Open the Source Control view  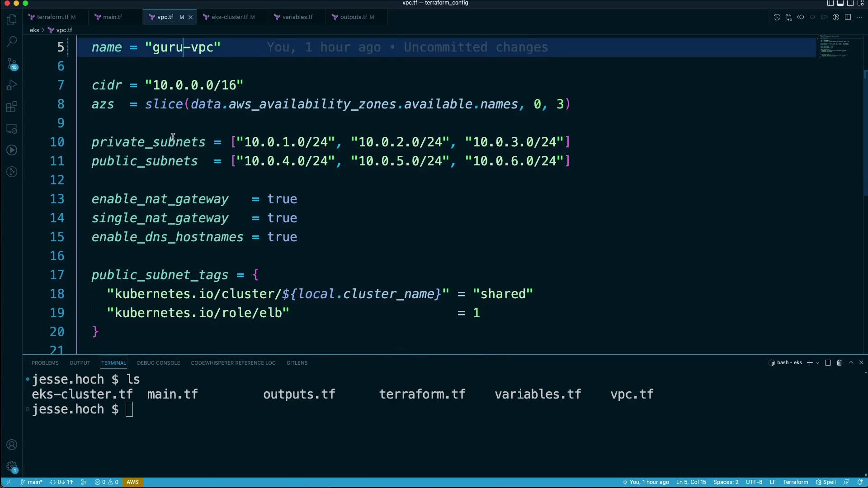pyautogui.click(x=12, y=64)
